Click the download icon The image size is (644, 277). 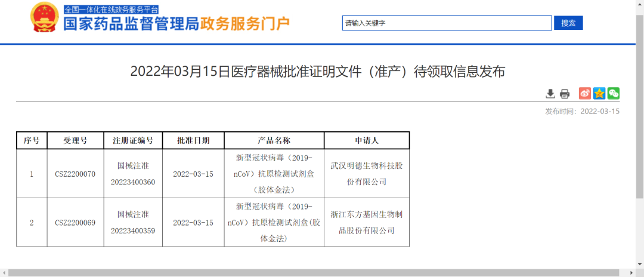click(550, 94)
